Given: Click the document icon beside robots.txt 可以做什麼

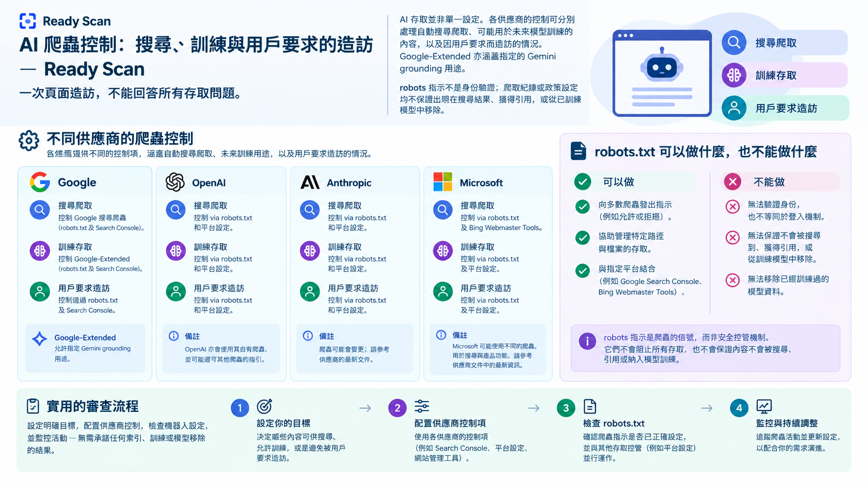Looking at the screenshot, I should click(x=578, y=151).
